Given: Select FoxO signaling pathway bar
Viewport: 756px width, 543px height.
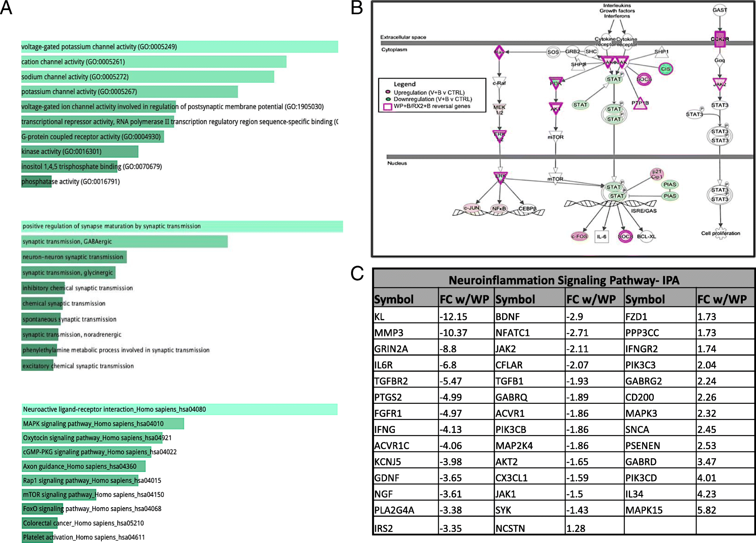Looking at the screenshot, I should (x=43, y=509).
